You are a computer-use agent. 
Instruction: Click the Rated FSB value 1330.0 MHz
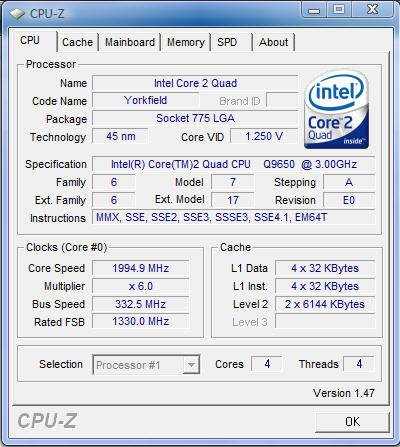(141, 322)
